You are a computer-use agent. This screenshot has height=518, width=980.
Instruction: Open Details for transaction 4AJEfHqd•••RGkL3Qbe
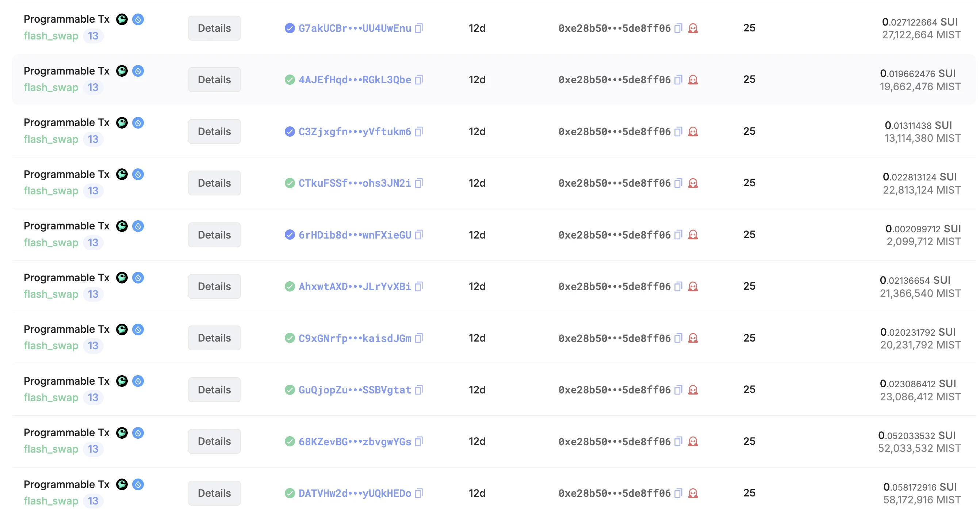[x=214, y=80]
